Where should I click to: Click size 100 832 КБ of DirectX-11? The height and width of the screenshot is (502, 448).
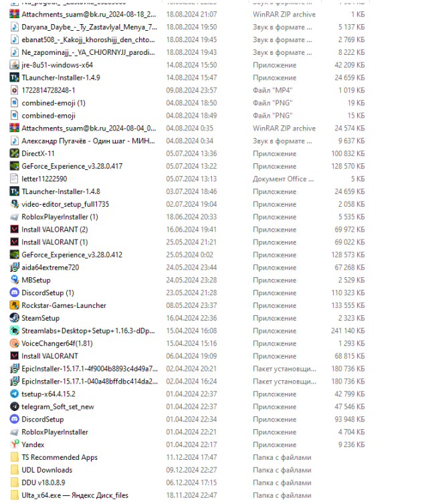click(348, 153)
